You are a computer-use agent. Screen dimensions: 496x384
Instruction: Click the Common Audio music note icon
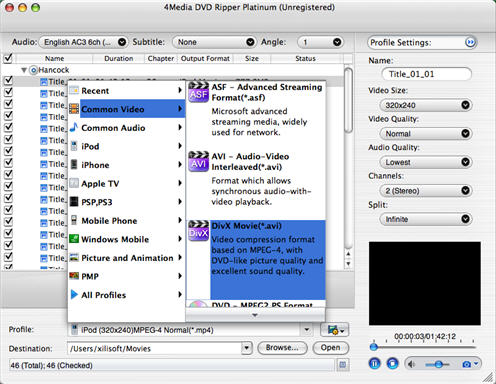click(x=74, y=127)
